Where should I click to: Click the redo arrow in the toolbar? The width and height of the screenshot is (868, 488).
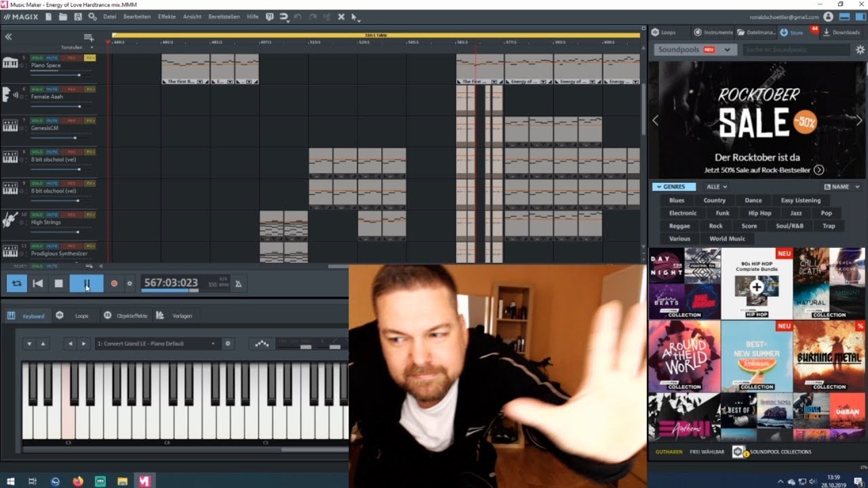(x=312, y=16)
